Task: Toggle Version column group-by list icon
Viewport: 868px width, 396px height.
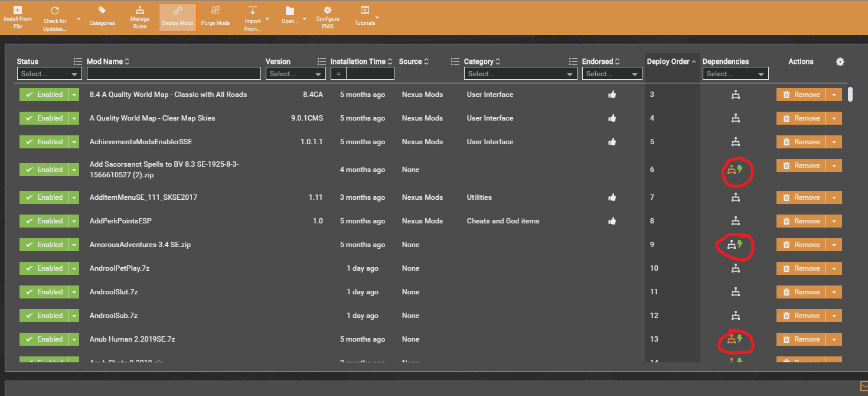Action: (x=322, y=61)
